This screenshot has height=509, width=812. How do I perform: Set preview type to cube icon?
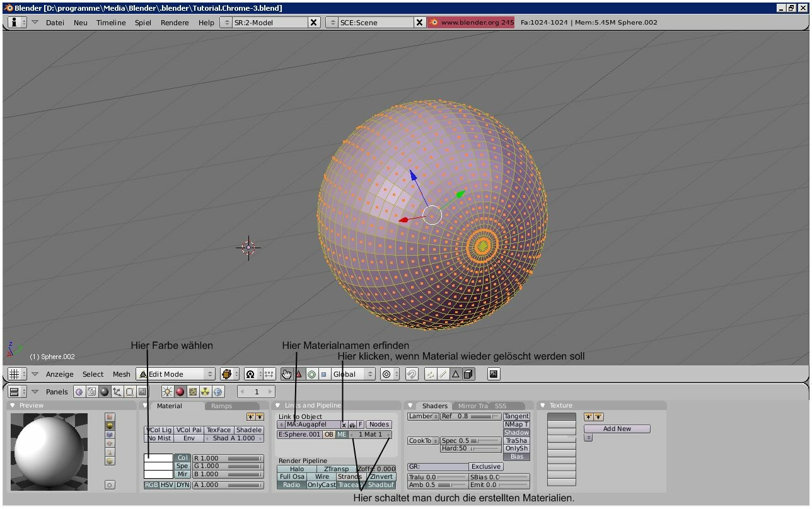(x=110, y=435)
